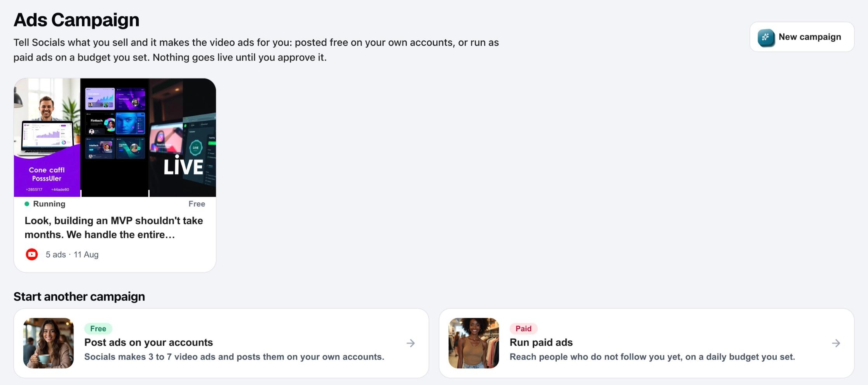Open the MVP campaign title text

click(114, 227)
